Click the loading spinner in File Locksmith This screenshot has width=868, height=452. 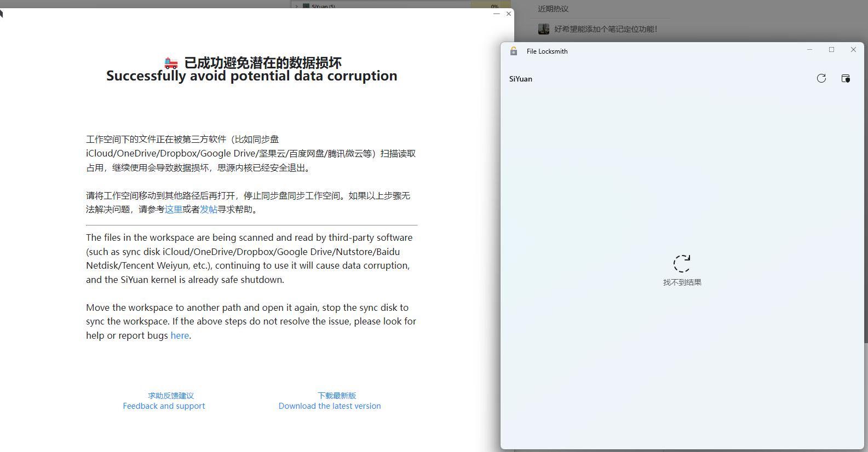681,263
